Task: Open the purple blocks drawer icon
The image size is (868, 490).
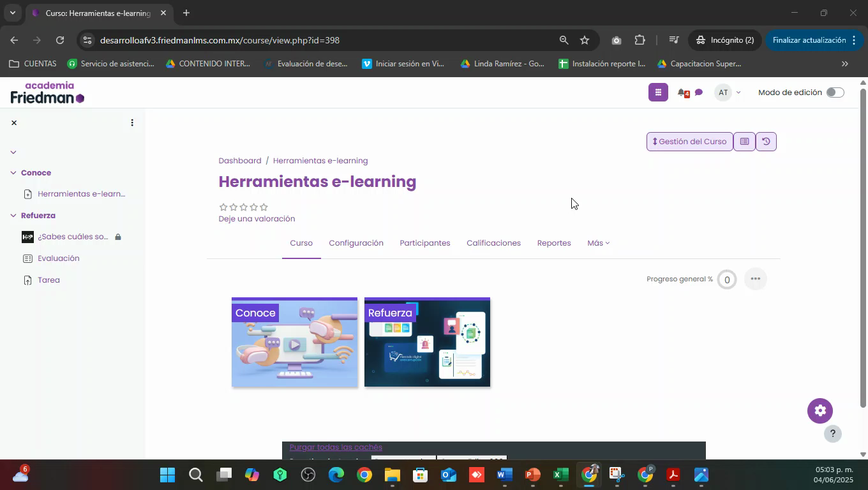Action: [x=658, y=93]
